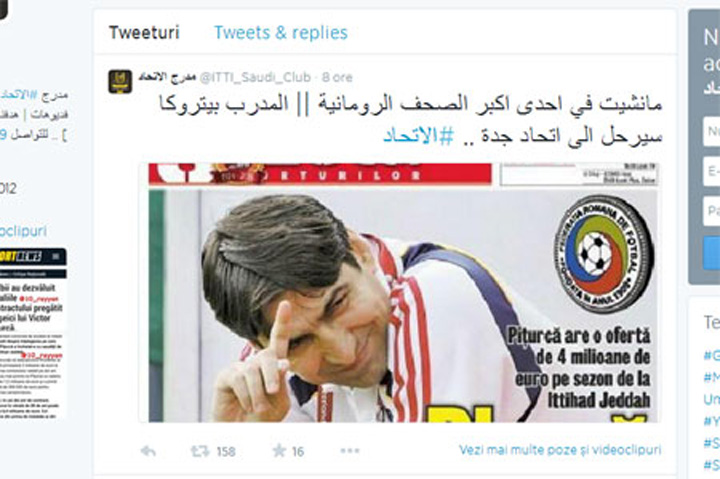
Task: Open the Pițurcă newspaper cover image
Action: (399, 293)
